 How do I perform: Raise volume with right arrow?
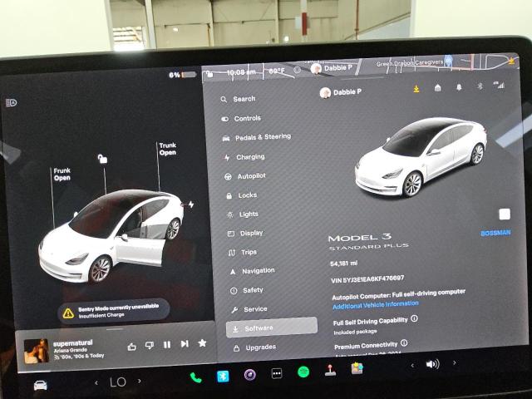click(x=455, y=362)
